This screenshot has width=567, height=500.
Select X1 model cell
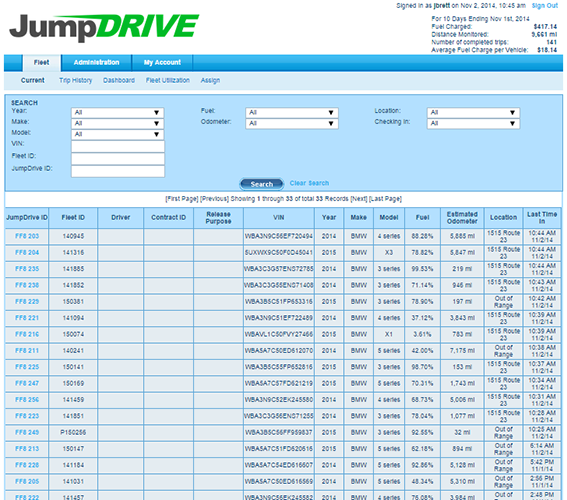coord(389,334)
